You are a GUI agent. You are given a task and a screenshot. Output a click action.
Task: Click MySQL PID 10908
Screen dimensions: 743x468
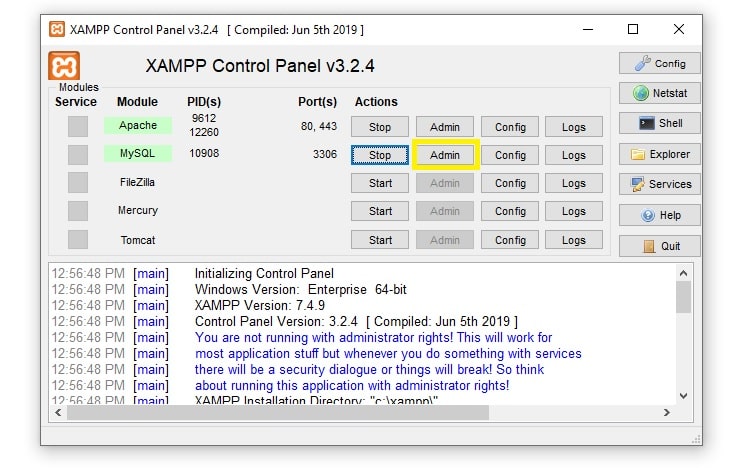[x=204, y=153]
